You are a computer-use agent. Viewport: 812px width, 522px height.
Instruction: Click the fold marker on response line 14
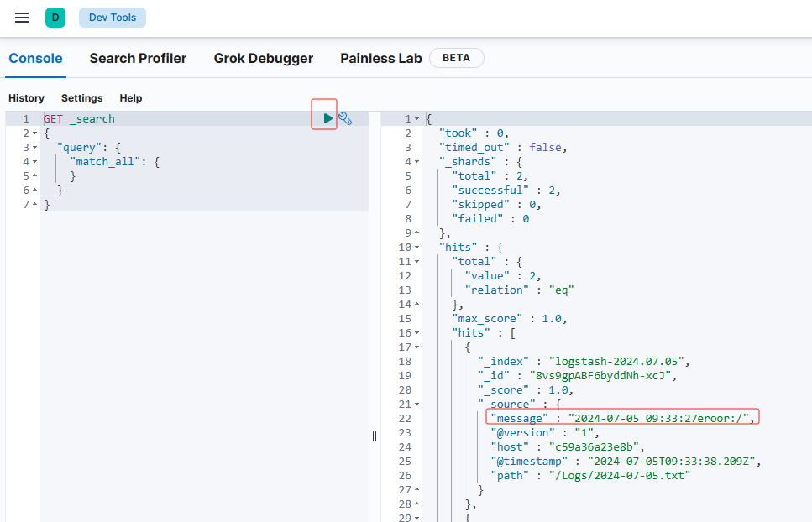point(416,304)
